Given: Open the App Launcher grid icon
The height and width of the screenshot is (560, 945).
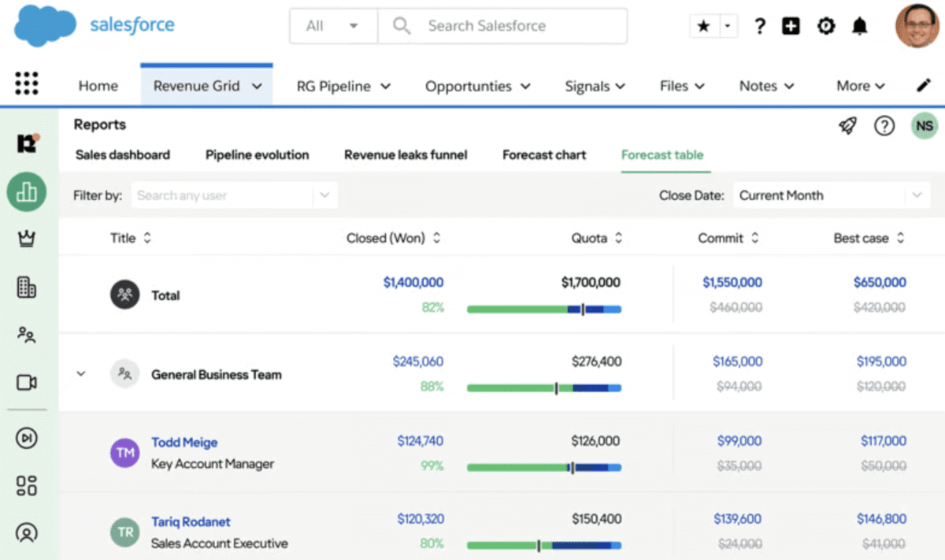Looking at the screenshot, I should tap(27, 83).
